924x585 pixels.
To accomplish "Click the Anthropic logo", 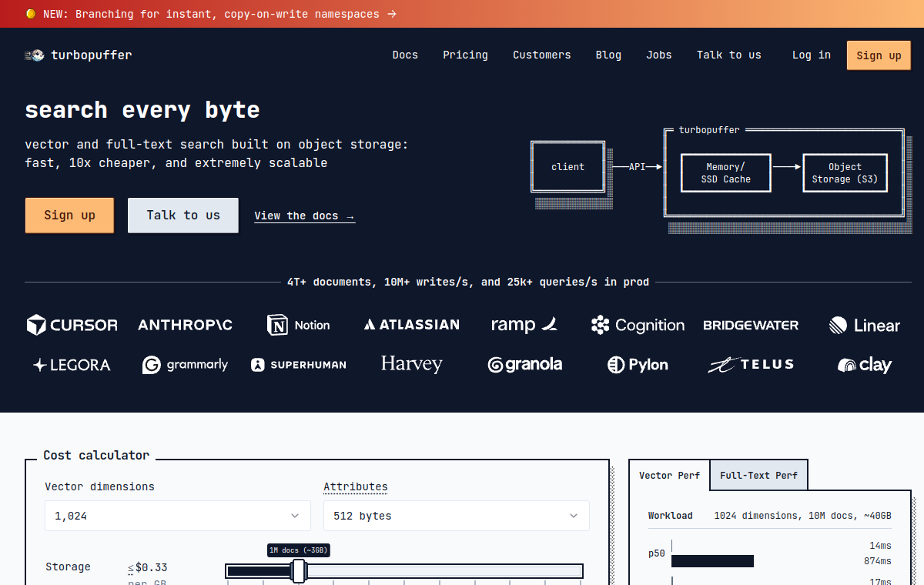I will pyautogui.click(x=185, y=325).
